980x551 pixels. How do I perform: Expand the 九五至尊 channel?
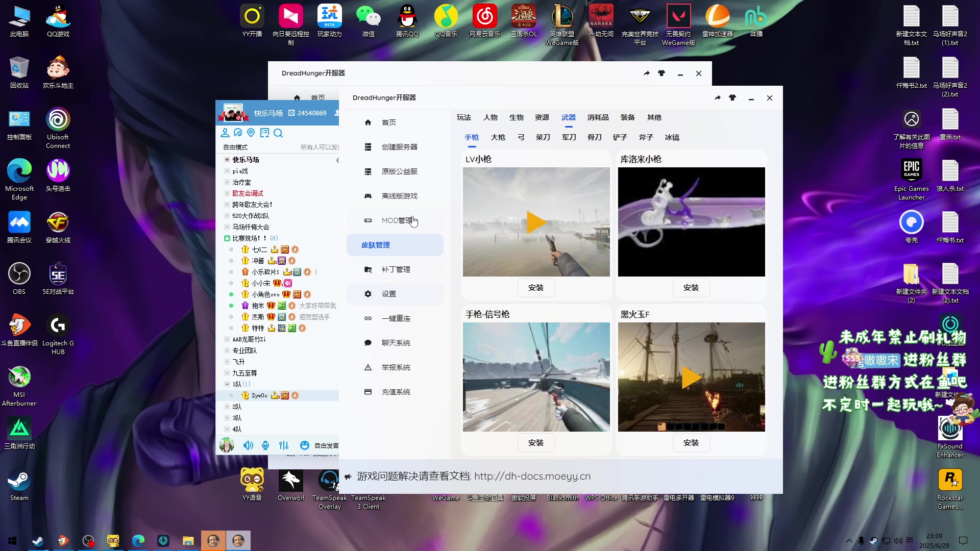(x=227, y=373)
